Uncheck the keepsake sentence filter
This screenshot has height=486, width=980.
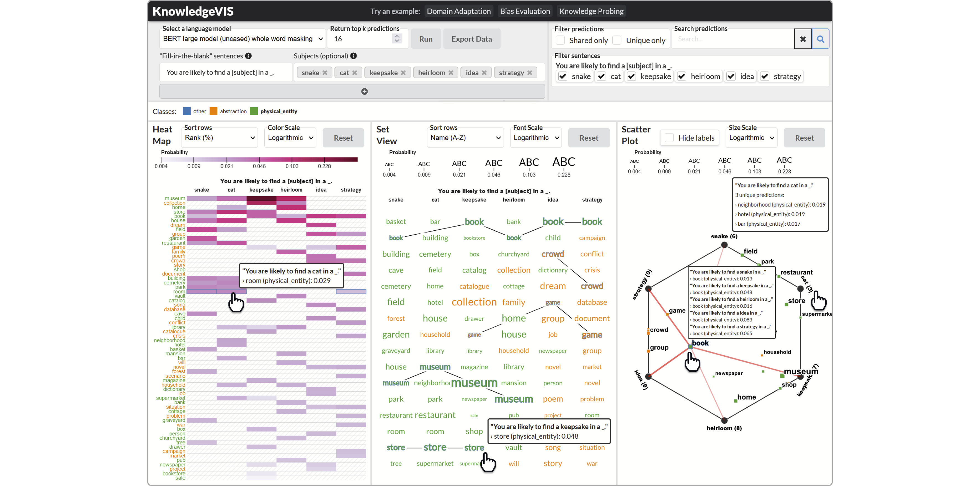[x=631, y=76]
